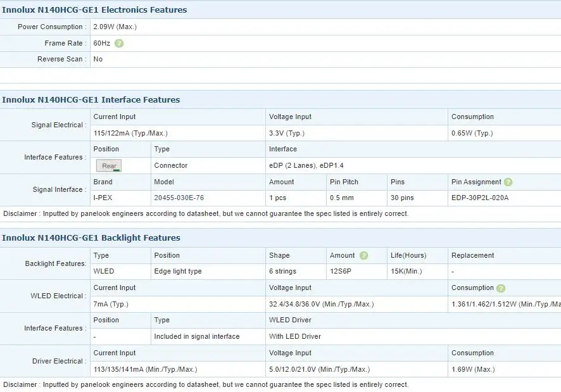The height and width of the screenshot is (392, 561).
Task: Click the eDP (2 Lanes), eDP1.4 interface value
Action: point(306,165)
